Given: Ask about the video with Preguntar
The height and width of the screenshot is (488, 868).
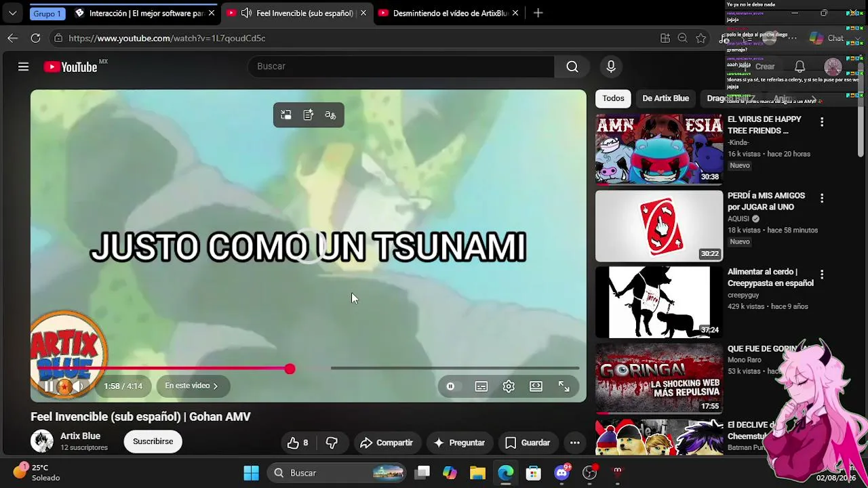Looking at the screenshot, I should [x=459, y=443].
